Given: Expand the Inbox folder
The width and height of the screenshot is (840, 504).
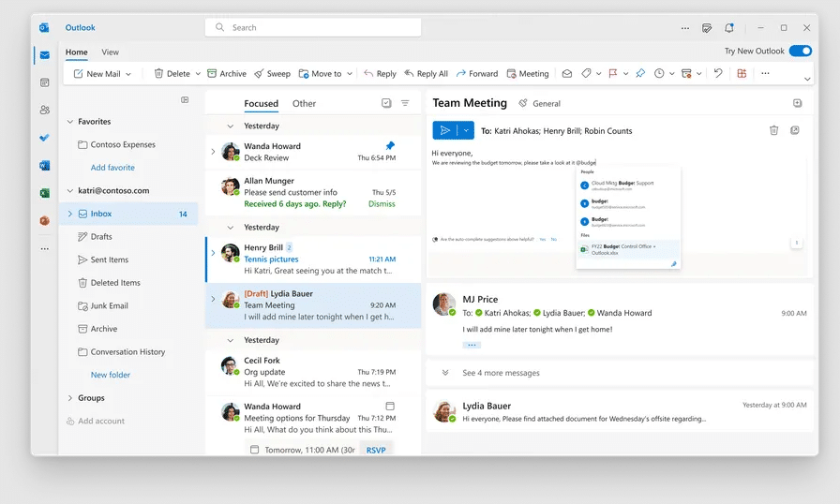Looking at the screenshot, I should point(69,214).
